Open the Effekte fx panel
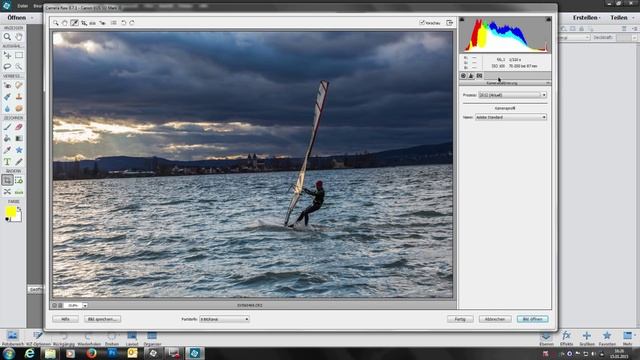640x360 pixels. pos(566,338)
